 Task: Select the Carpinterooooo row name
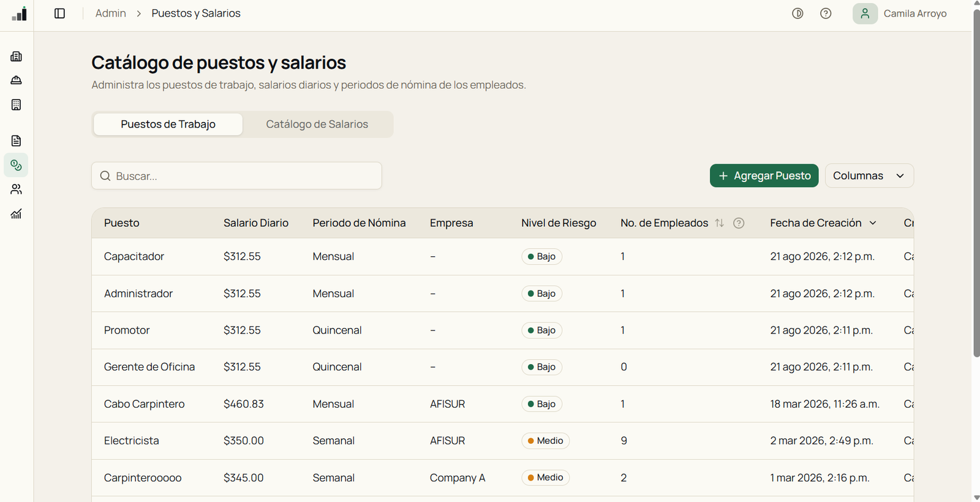[143, 477]
